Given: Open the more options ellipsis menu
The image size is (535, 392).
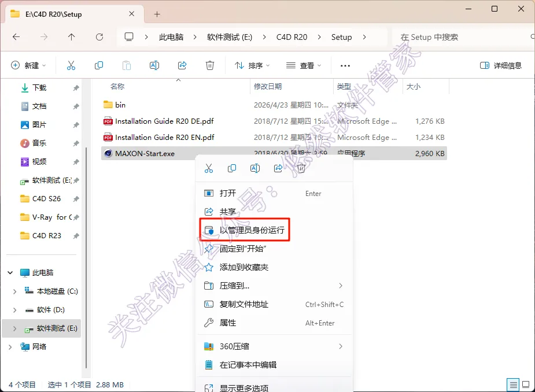Looking at the screenshot, I should [345, 65].
